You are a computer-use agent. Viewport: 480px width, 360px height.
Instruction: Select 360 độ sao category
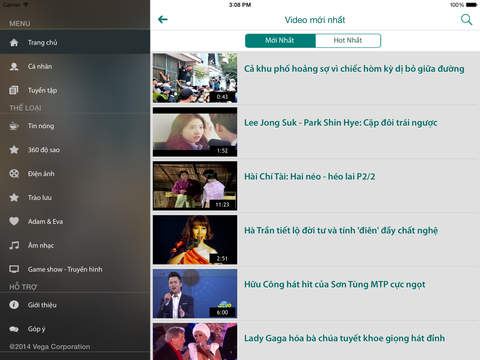(75, 150)
